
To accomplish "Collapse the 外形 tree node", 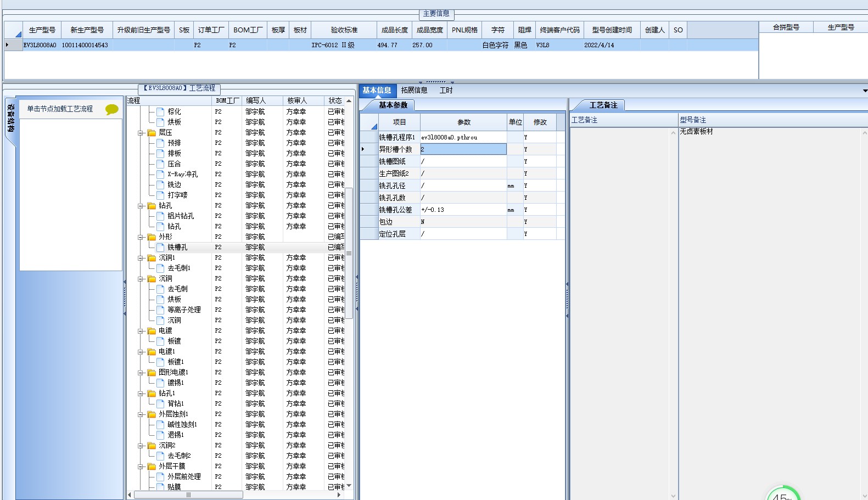I will coord(141,237).
